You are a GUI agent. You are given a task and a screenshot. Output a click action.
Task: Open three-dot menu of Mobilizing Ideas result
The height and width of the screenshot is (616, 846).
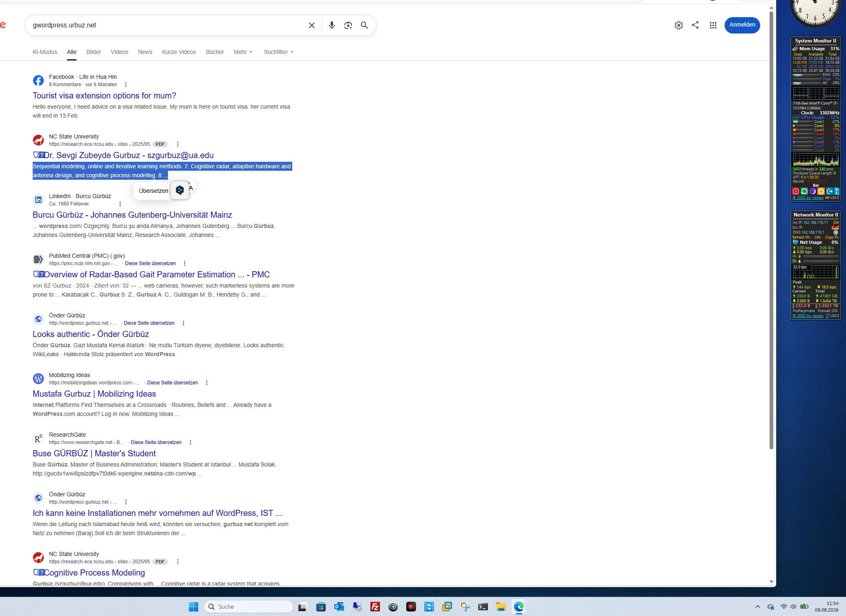(x=207, y=383)
